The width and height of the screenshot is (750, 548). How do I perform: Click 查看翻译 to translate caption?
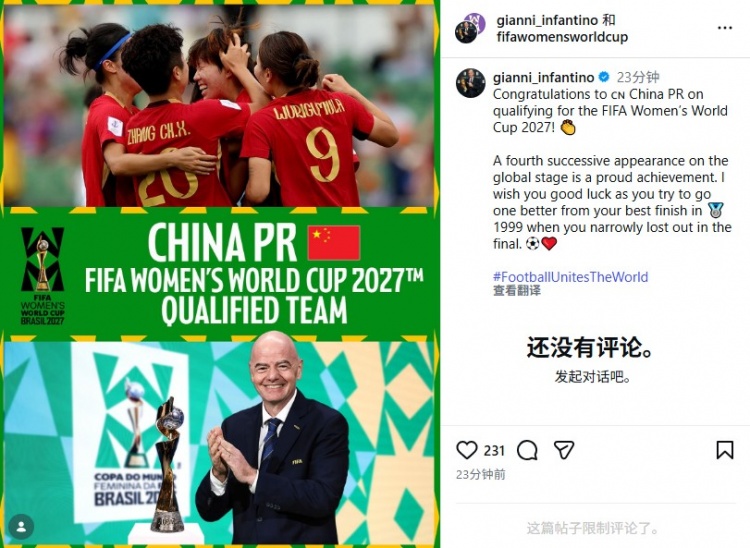[x=517, y=290]
